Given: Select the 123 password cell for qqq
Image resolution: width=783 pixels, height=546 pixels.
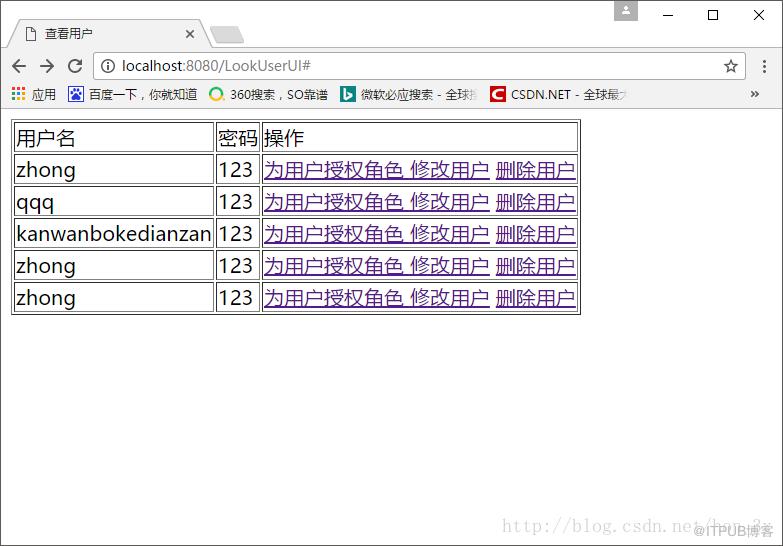Looking at the screenshot, I should [x=238, y=201].
